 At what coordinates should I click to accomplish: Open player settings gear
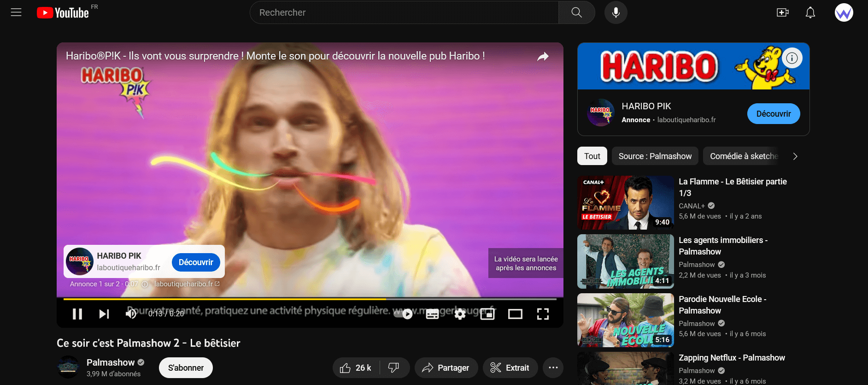460,314
